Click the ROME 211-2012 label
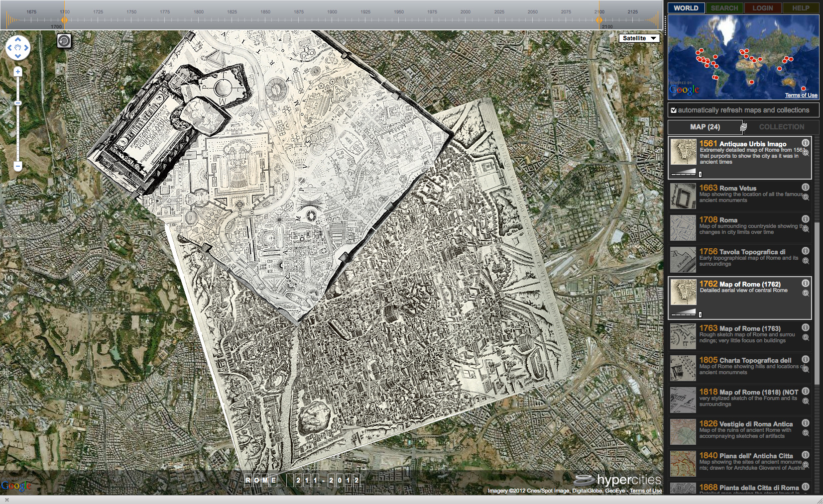This screenshot has width=823, height=504. click(x=302, y=480)
